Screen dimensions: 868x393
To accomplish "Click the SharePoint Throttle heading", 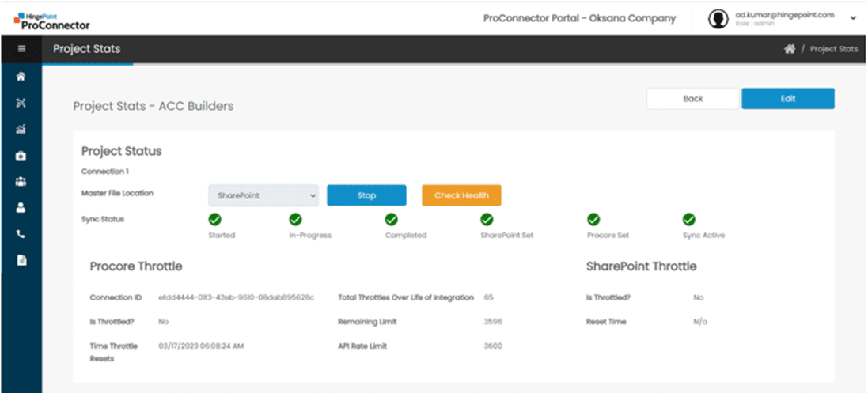I will tap(641, 266).
